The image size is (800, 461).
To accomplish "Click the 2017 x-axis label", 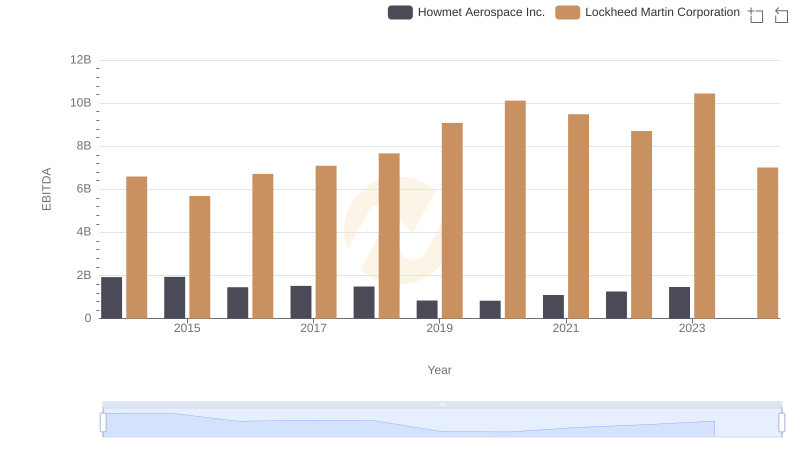I will (x=313, y=328).
